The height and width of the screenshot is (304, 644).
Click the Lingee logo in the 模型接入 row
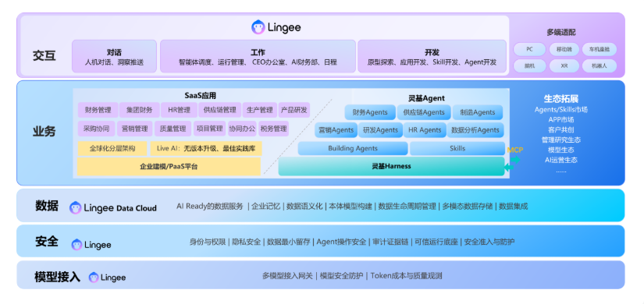pos(94,277)
